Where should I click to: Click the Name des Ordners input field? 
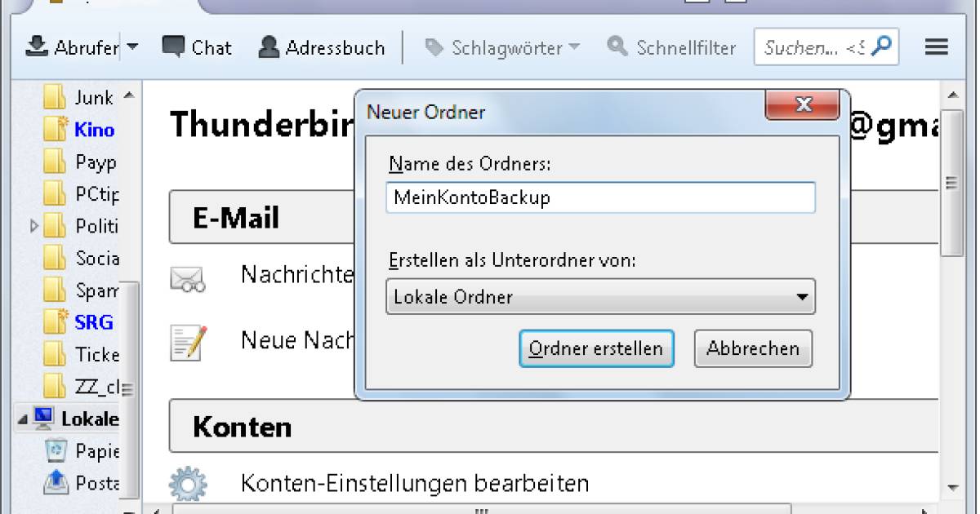tap(600, 197)
